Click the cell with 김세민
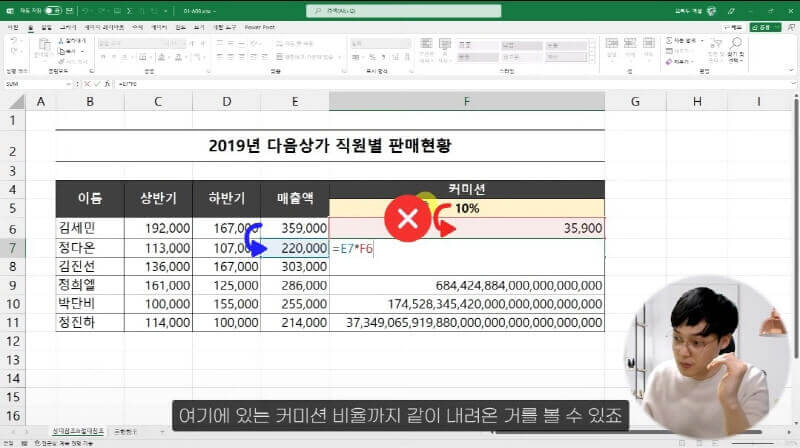This screenshot has height=448, width=800. pyautogui.click(x=90, y=228)
